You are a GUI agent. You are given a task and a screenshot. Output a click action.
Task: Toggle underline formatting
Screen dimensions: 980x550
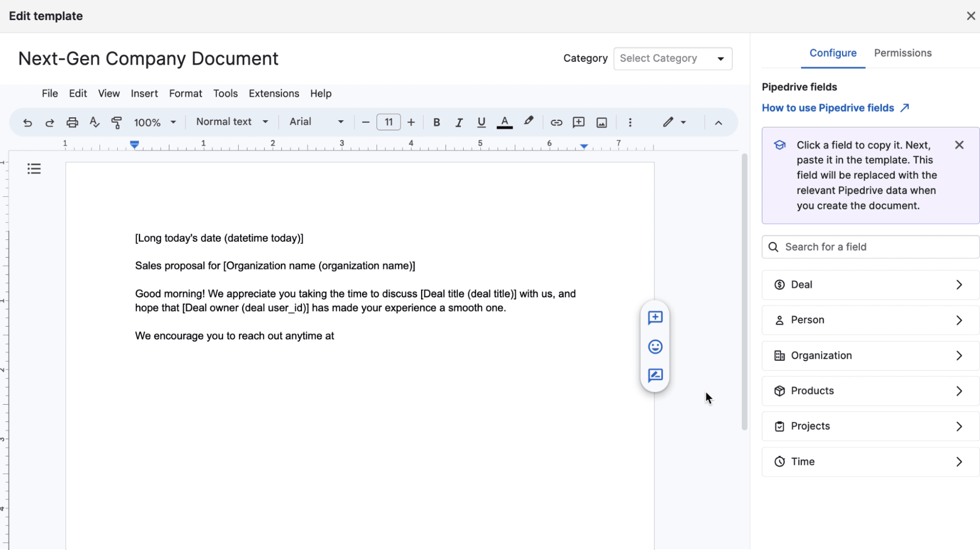pos(481,122)
